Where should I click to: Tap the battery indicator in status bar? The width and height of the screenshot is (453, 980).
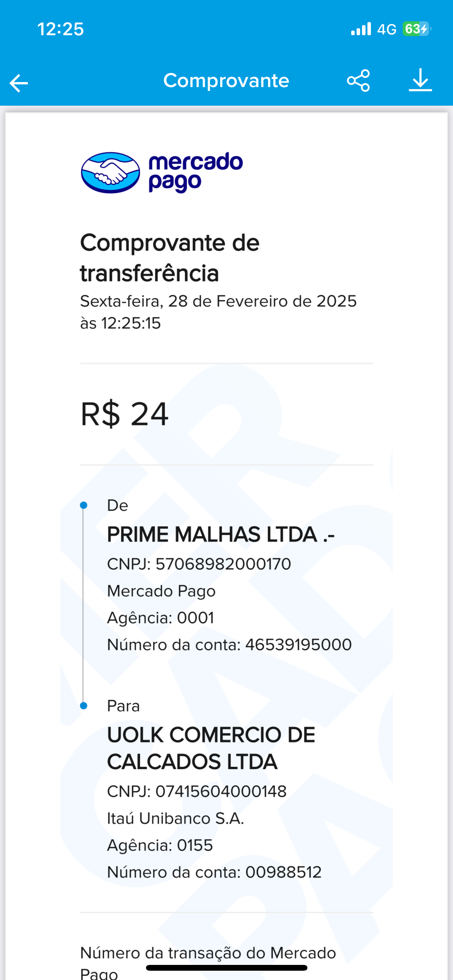point(416,29)
